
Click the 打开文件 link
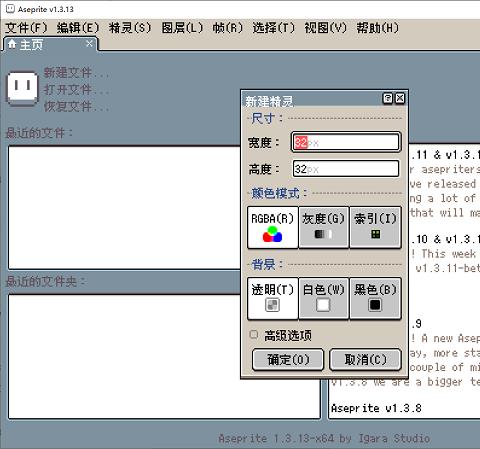(x=76, y=89)
